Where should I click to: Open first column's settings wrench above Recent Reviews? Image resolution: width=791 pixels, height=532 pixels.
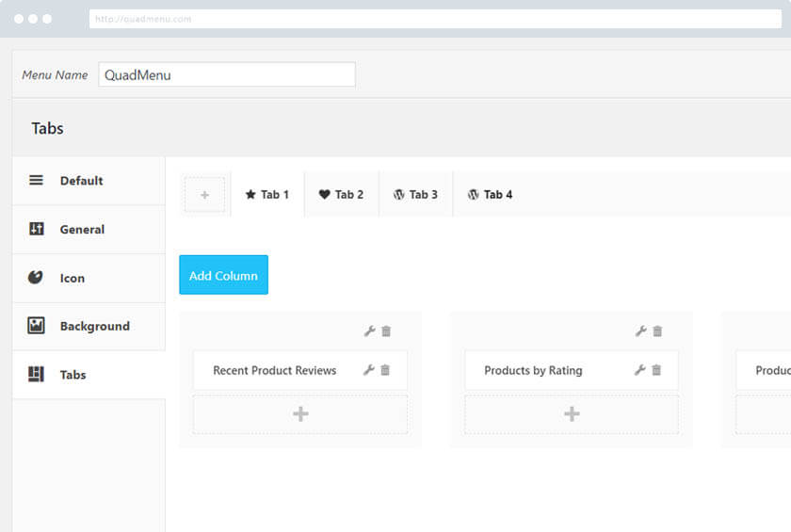369,330
